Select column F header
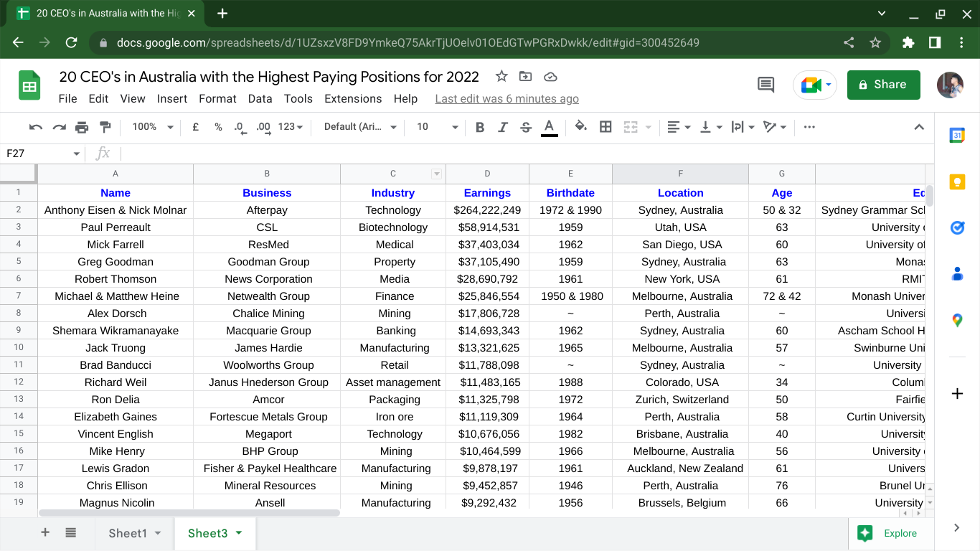The image size is (980, 551). pos(680,174)
